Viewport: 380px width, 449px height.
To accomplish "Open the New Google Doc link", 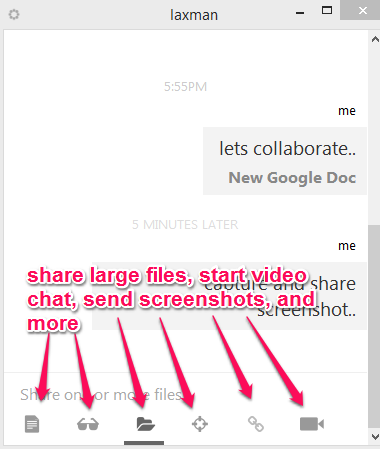I will (292, 178).
